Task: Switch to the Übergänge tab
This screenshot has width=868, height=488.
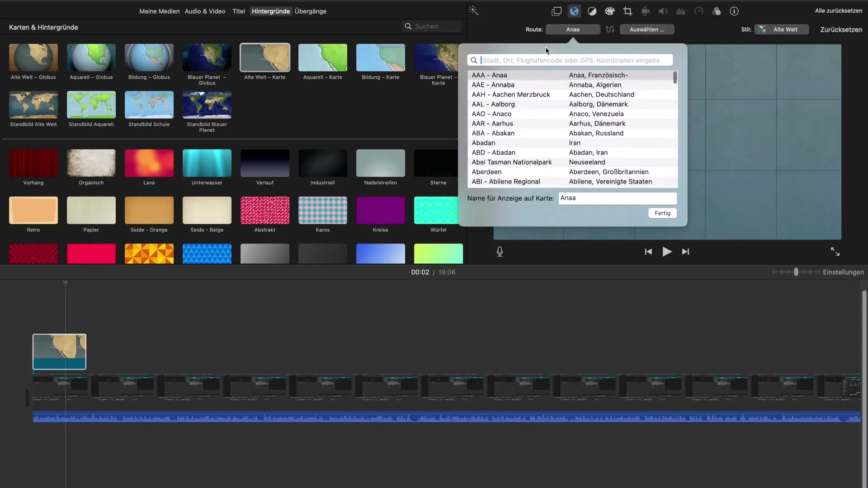Action: (311, 11)
